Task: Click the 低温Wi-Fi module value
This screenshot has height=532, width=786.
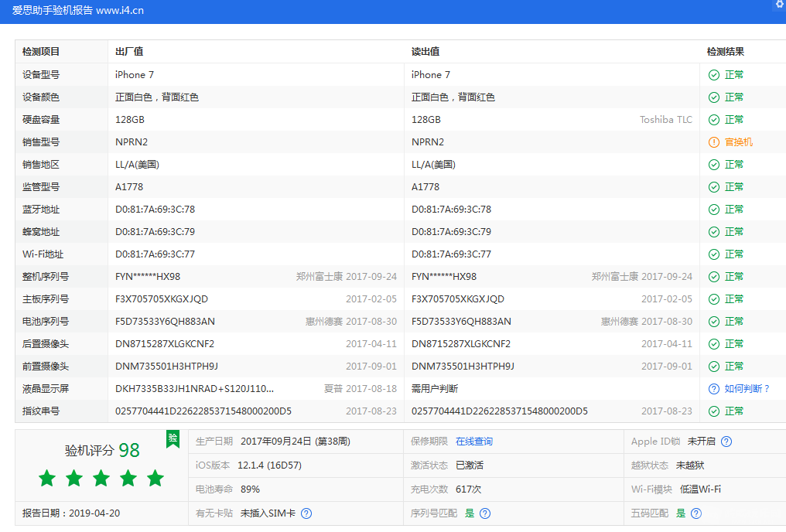Action: (x=700, y=489)
